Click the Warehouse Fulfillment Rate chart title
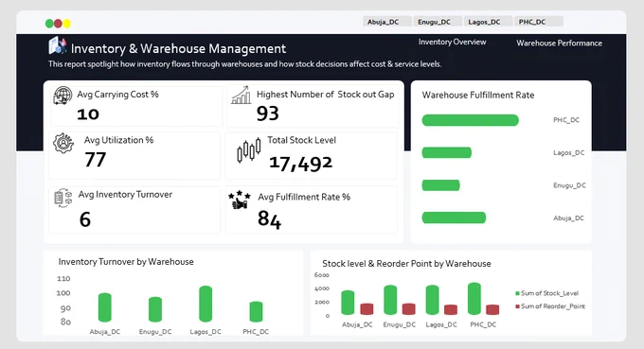644x349 pixels. click(478, 96)
